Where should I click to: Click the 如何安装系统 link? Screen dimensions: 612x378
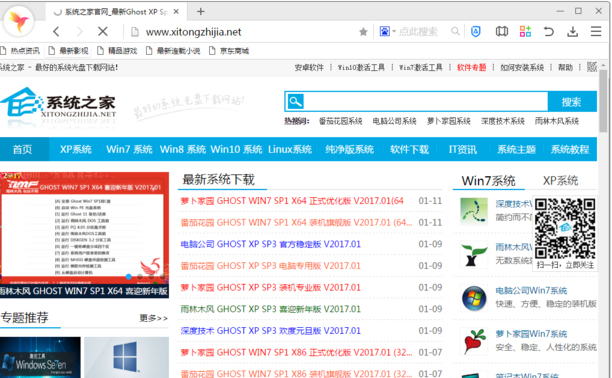pyautogui.click(x=522, y=68)
